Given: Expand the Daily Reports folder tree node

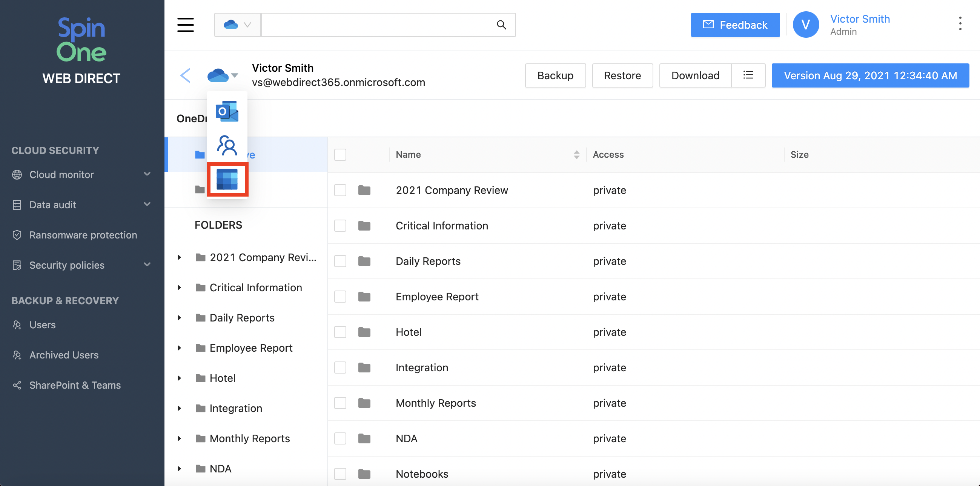Looking at the screenshot, I should pyautogui.click(x=179, y=318).
